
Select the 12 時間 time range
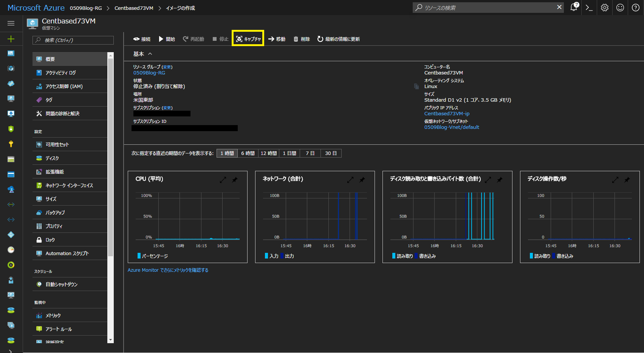click(269, 153)
